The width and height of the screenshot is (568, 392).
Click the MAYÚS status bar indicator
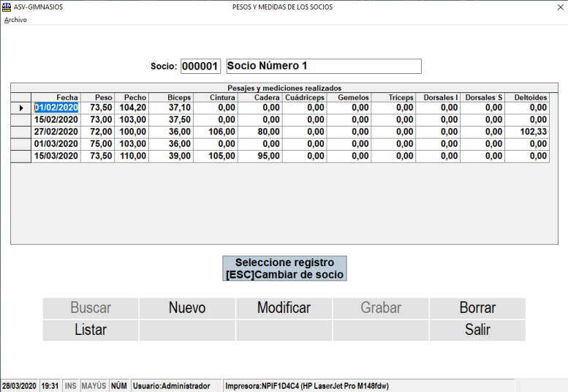pyautogui.click(x=94, y=386)
